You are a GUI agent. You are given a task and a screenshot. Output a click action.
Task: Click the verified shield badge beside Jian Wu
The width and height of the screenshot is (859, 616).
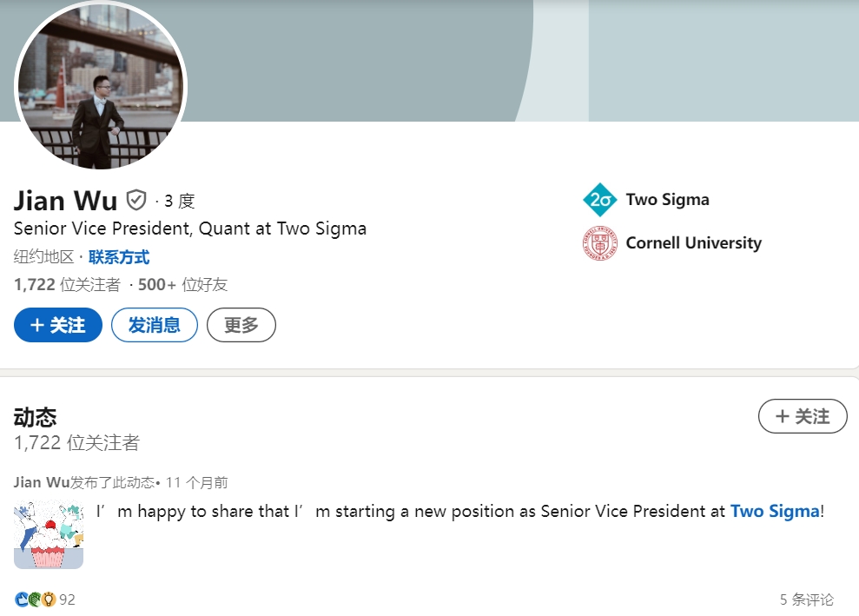pos(136,201)
